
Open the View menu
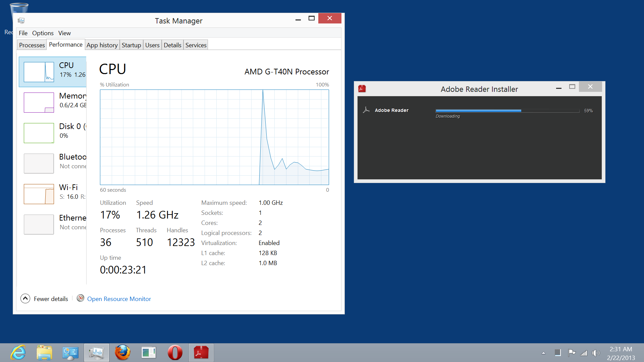click(64, 33)
